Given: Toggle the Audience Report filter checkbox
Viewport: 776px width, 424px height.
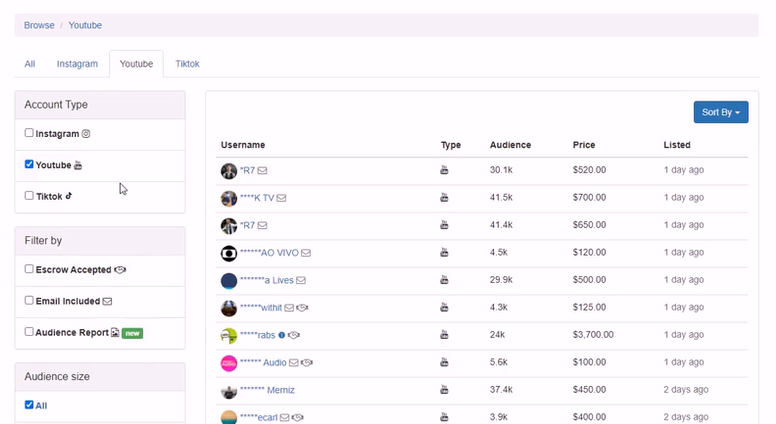Looking at the screenshot, I should click(x=29, y=331).
